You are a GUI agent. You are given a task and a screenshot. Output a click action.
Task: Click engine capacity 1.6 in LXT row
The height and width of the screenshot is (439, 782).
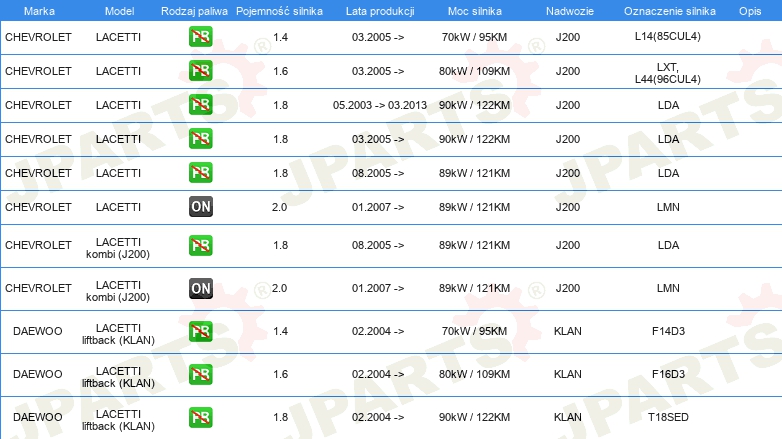(x=280, y=71)
